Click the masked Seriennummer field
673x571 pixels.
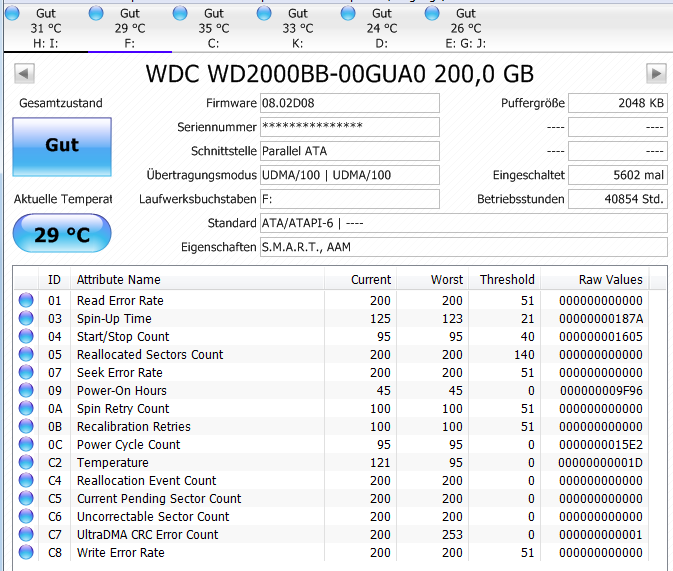(350, 127)
